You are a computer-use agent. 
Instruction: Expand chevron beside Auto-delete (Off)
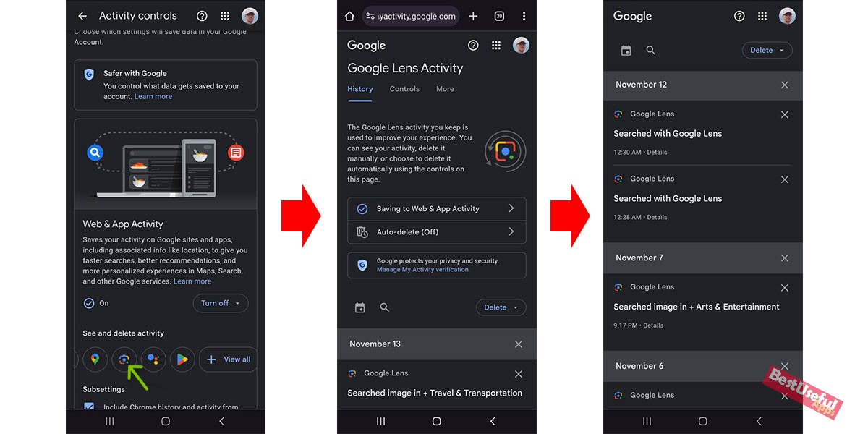point(511,232)
